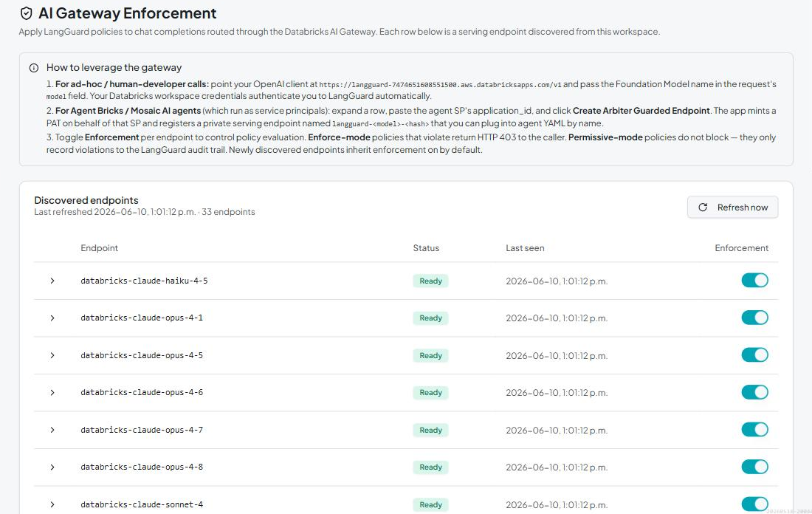Image resolution: width=812 pixels, height=514 pixels.
Task: Click the Discovered endpoints heading
Action: 86,201
